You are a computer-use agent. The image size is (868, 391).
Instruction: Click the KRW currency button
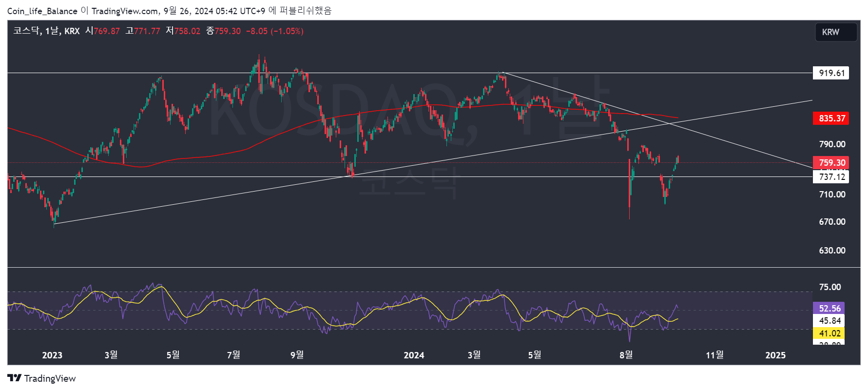tap(836, 32)
